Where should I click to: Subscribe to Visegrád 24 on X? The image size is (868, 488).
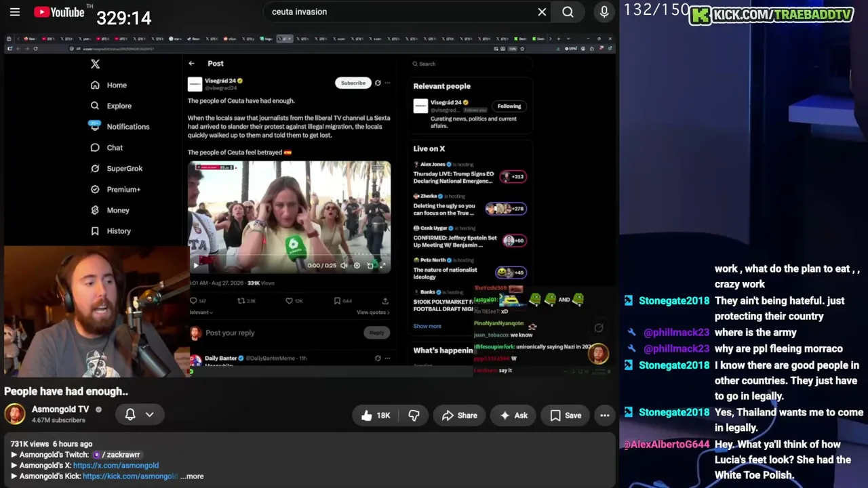[x=353, y=83]
